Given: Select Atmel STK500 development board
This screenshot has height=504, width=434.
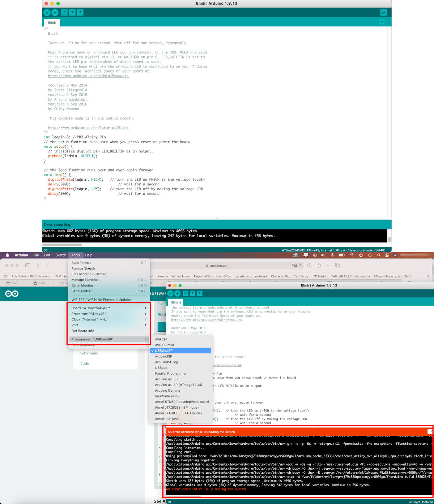Looking at the screenshot, I should click(x=181, y=402).
